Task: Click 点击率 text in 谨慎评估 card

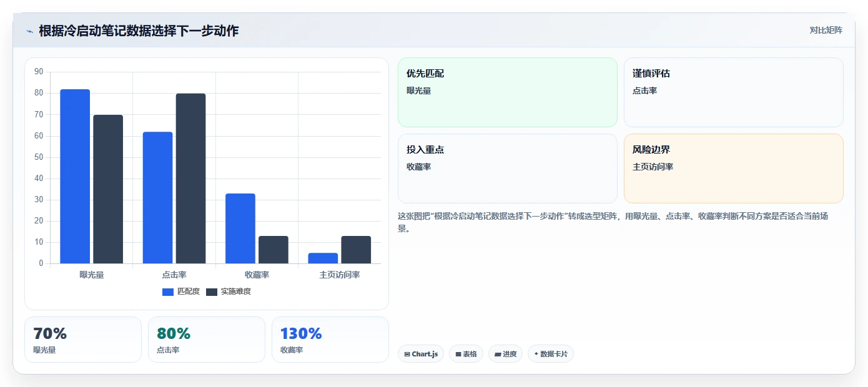Action: tap(644, 91)
